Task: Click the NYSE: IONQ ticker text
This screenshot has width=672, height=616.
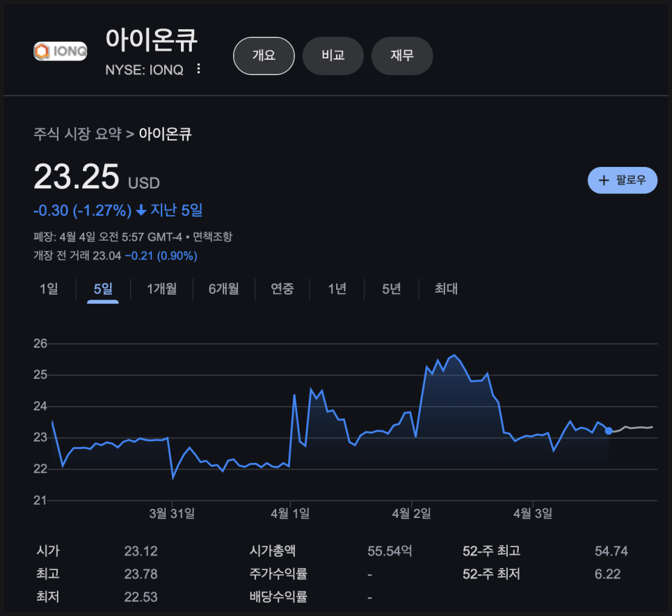Action: [145, 70]
